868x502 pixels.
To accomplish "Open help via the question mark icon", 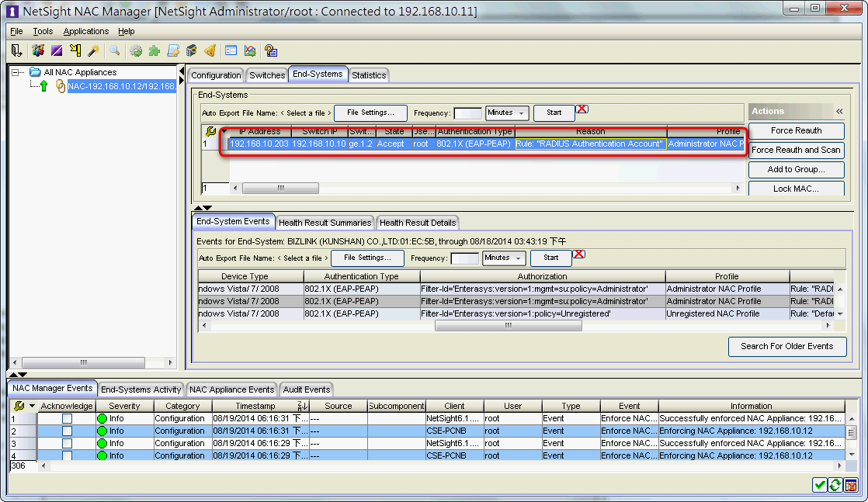I will (271, 51).
